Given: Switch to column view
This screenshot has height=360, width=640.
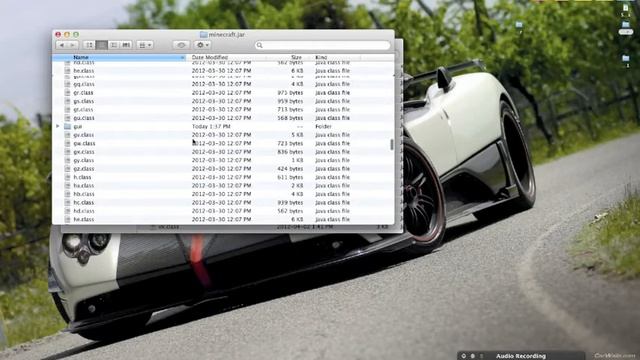Looking at the screenshot, I should coord(114,45).
